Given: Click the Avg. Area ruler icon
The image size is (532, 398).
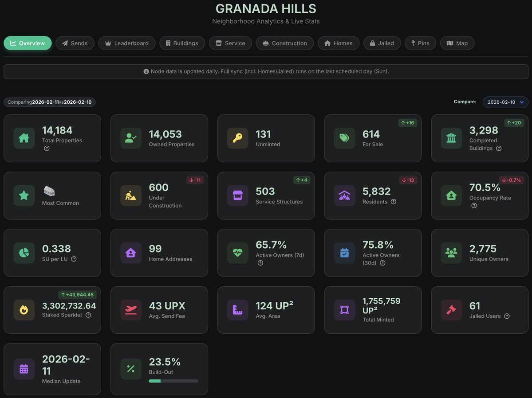Looking at the screenshot, I should point(237,310).
